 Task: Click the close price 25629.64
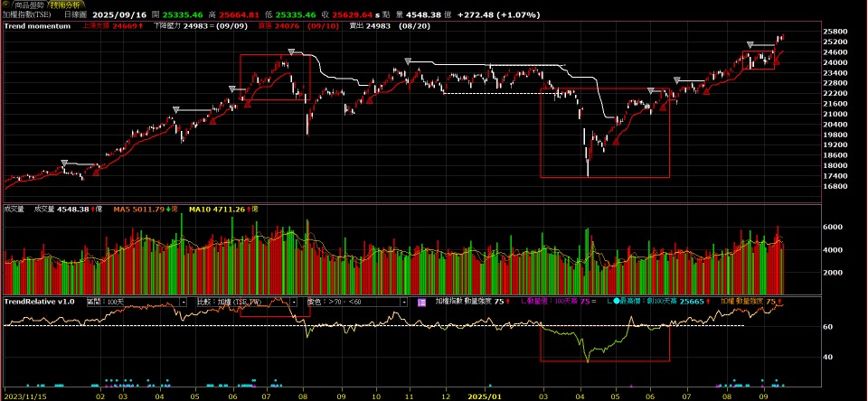coord(352,15)
